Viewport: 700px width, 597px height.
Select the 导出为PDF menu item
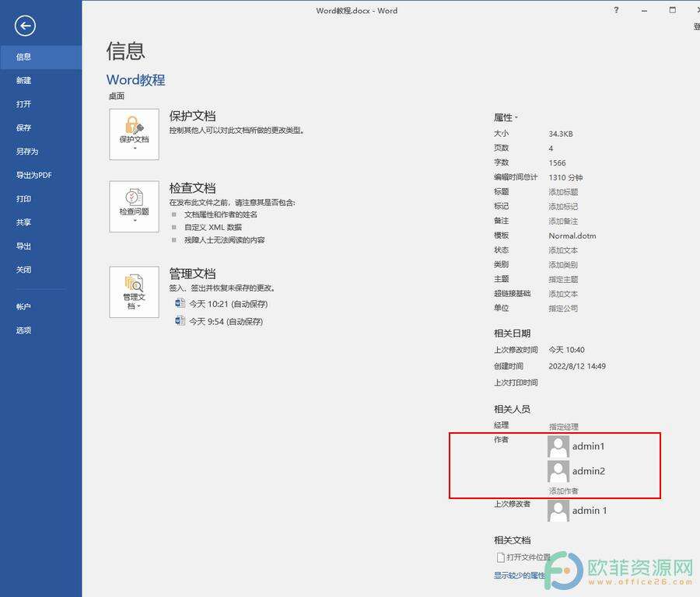coord(40,175)
